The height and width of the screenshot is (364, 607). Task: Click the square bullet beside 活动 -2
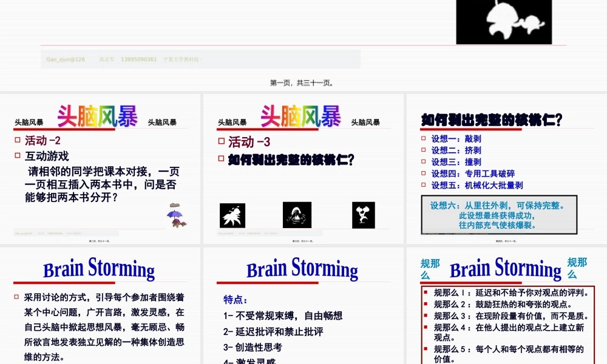point(18,141)
